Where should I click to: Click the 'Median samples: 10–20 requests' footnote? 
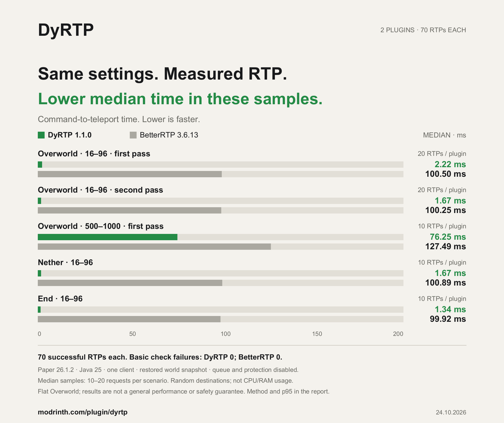point(166,381)
